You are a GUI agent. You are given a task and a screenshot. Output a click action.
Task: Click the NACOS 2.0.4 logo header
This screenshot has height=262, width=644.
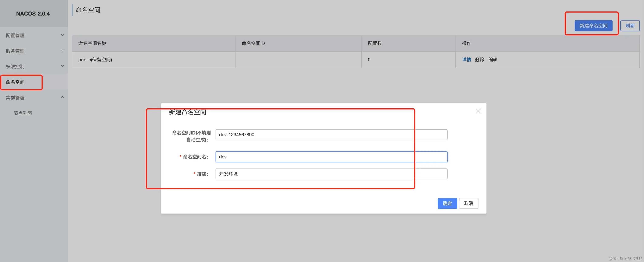coord(33,13)
